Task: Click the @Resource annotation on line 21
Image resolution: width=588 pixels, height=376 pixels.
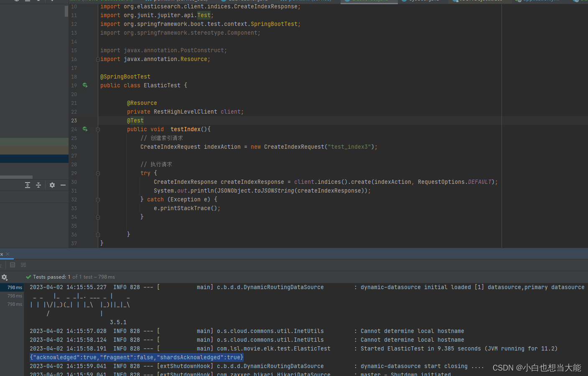Action: click(142, 103)
